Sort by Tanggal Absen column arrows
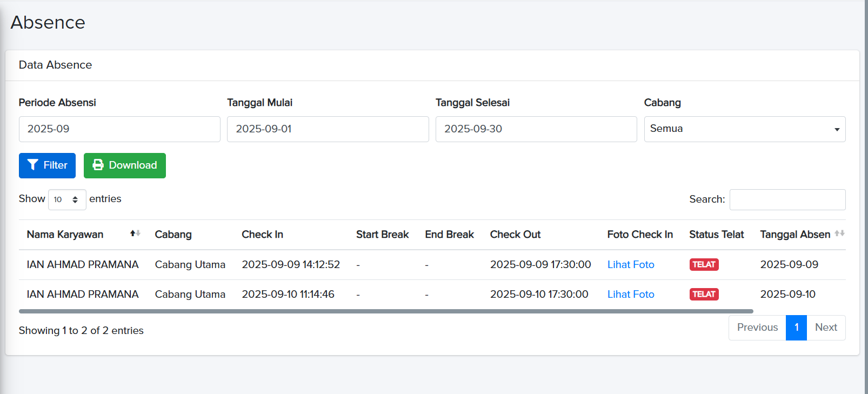The image size is (868, 394). pos(839,233)
